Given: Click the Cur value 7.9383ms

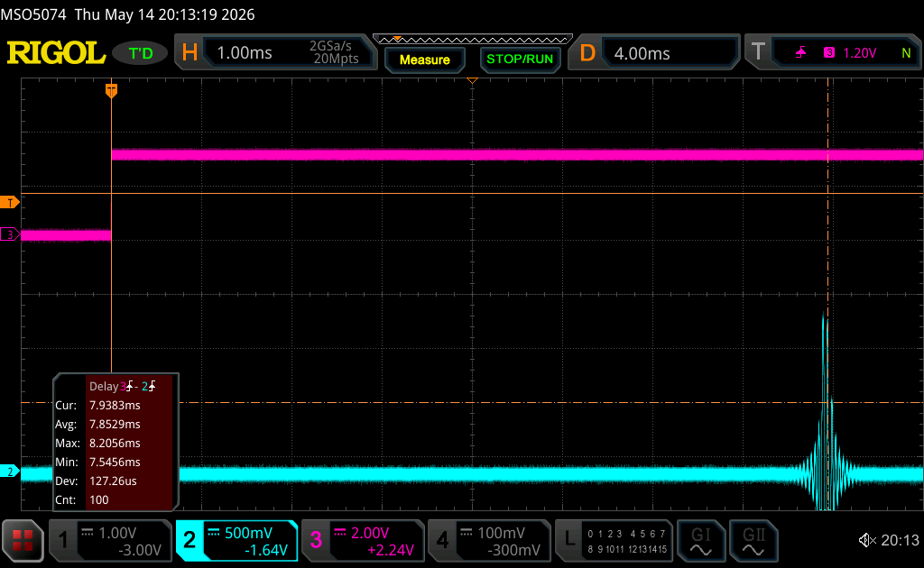Looking at the screenshot, I should pos(115,406).
